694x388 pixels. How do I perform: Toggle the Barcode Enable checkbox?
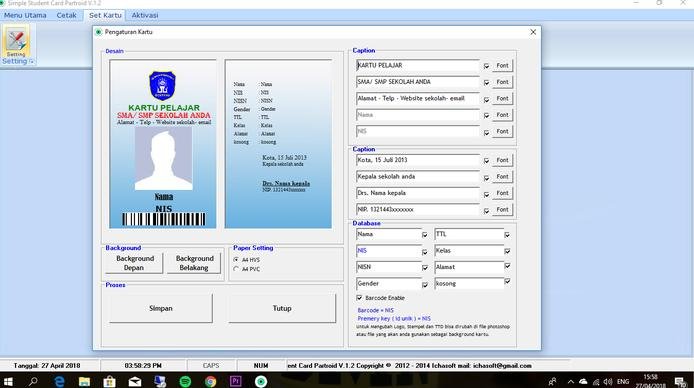tap(359, 298)
